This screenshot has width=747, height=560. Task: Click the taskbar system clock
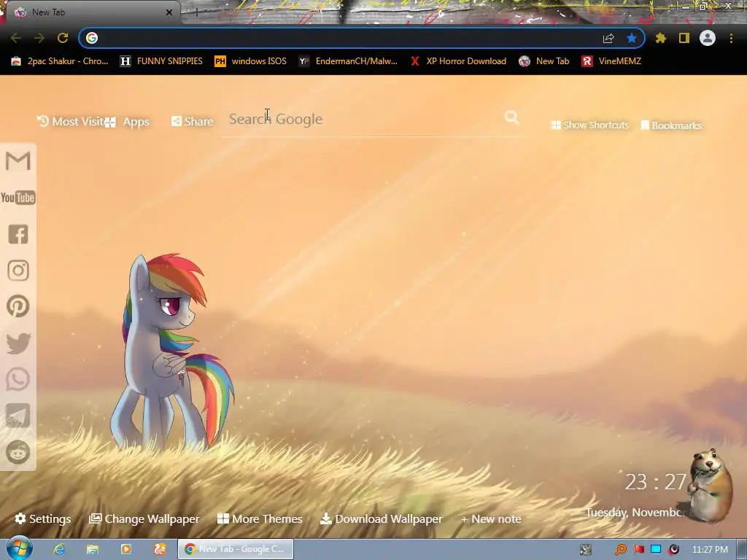[x=710, y=550]
